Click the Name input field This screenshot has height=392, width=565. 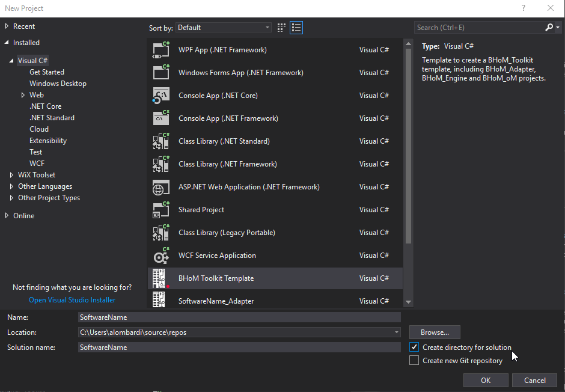pyautogui.click(x=239, y=317)
